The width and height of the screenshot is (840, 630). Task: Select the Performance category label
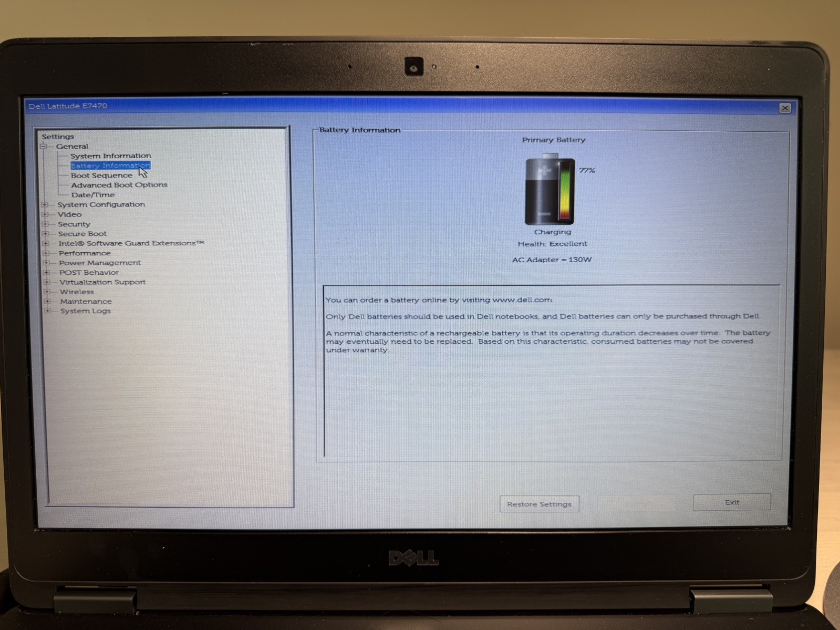coord(85,253)
